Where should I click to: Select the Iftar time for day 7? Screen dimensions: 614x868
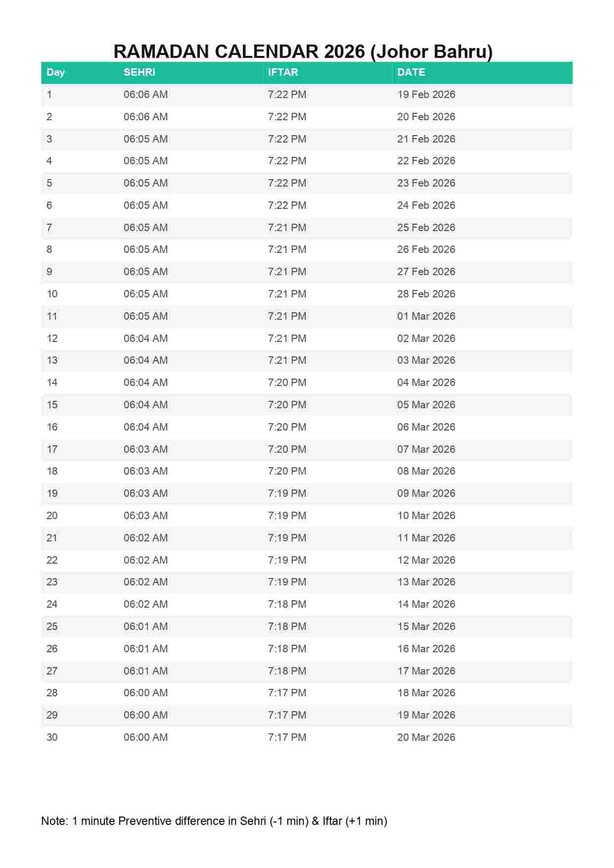coord(287,228)
